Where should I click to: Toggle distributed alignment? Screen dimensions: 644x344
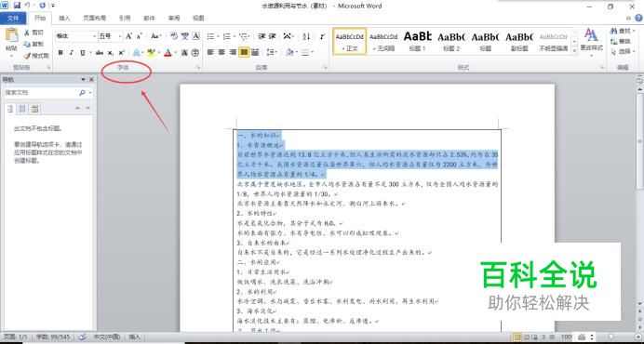tap(255, 53)
